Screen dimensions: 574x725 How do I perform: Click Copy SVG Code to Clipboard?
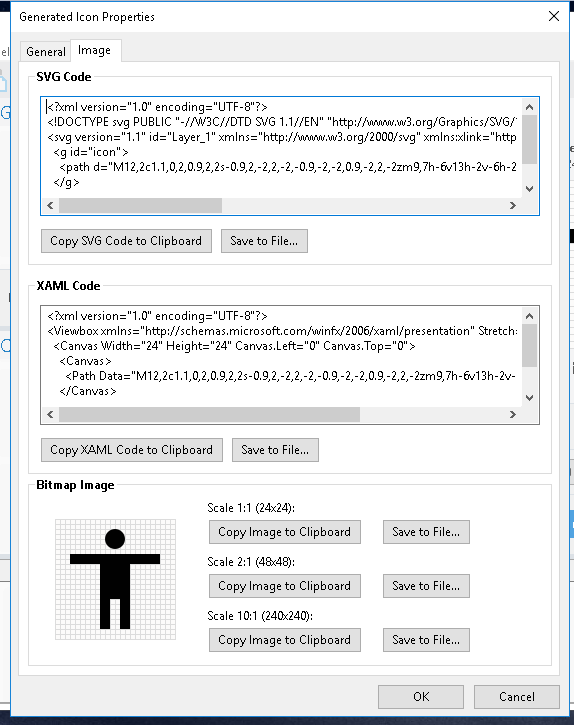click(x=126, y=241)
